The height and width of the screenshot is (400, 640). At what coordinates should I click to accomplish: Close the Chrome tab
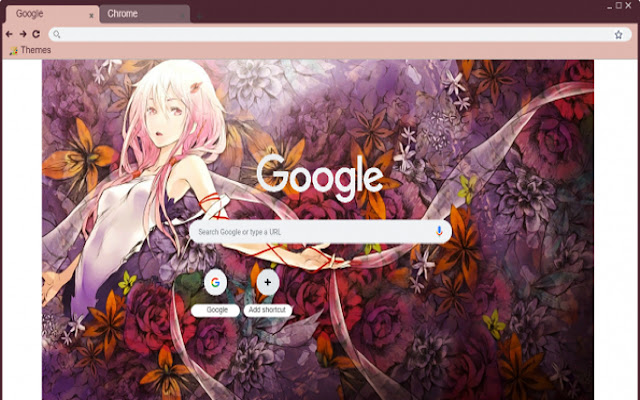click(x=182, y=16)
